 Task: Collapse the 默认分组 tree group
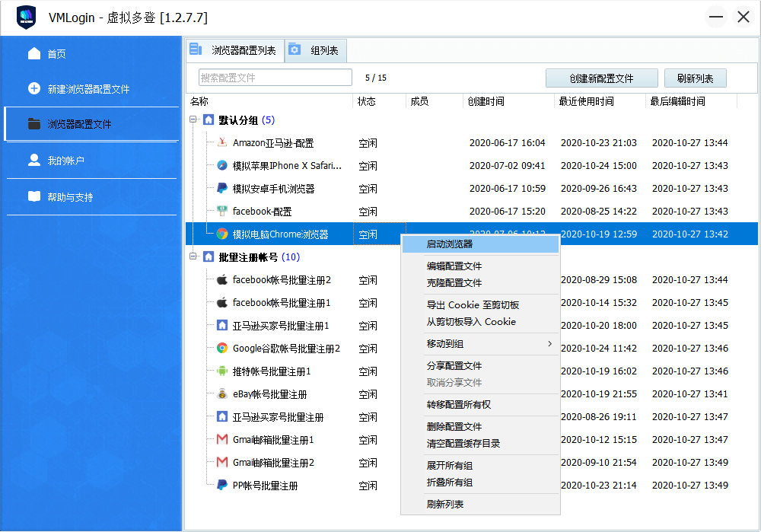[193, 119]
